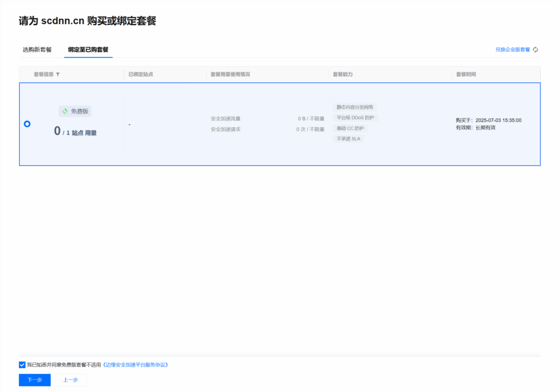The width and height of the screenshot is (559, 392).
Task: Open the filter icon next to 套餐信息
Action: (x=58, y=74)
